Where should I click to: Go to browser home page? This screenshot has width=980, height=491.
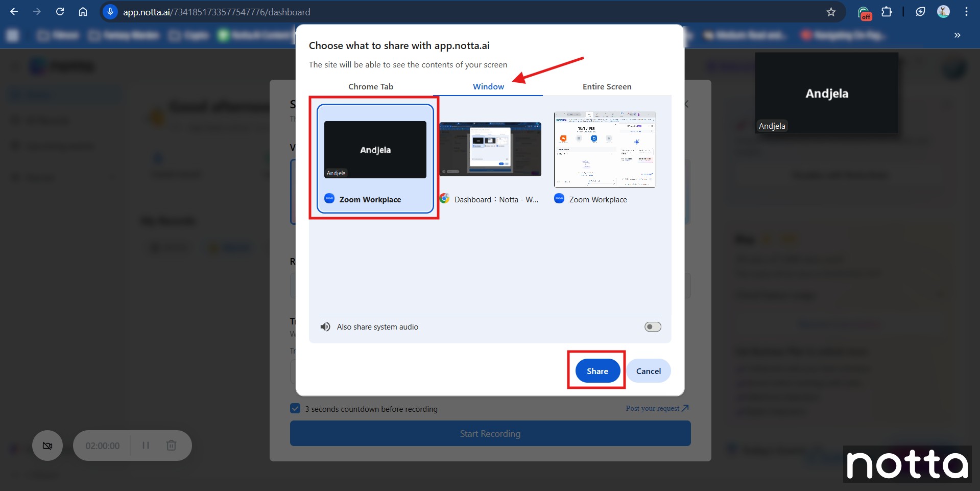83,12
